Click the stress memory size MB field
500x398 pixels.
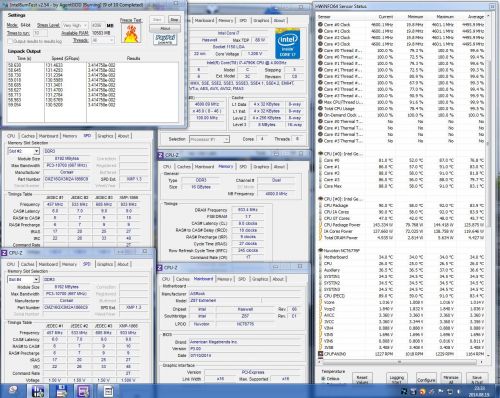click(x=97, y=25)
